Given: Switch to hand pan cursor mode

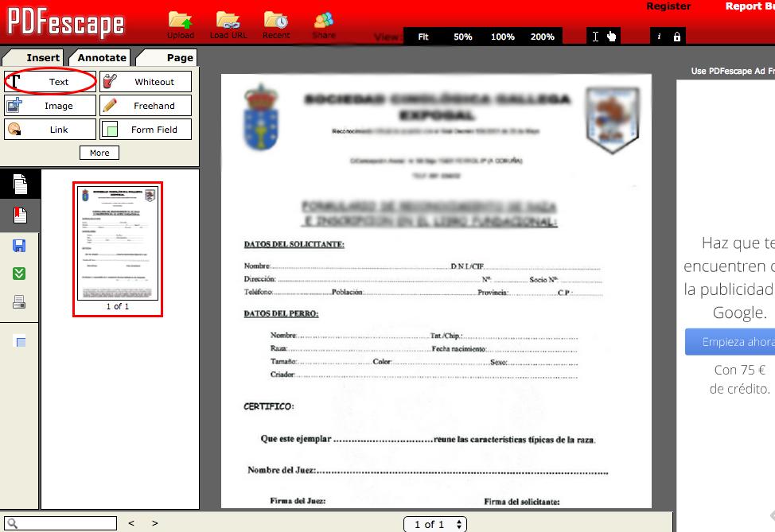Looking at the screenshot, I should pos(611,37).
